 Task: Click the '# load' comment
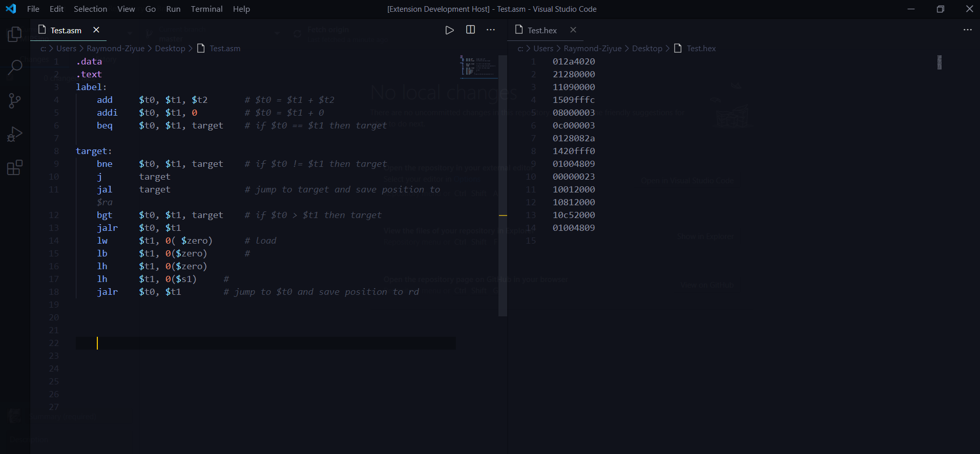pyautogui.click(x=260, y=241)
